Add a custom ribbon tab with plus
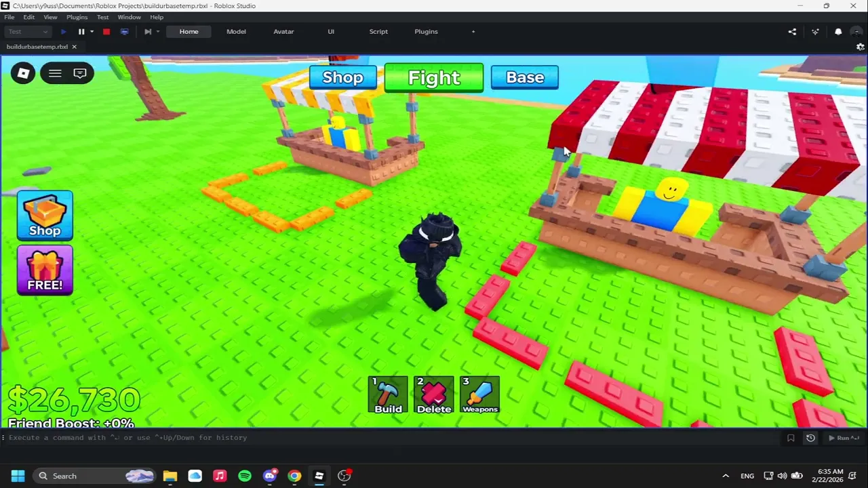 (473, 31)
